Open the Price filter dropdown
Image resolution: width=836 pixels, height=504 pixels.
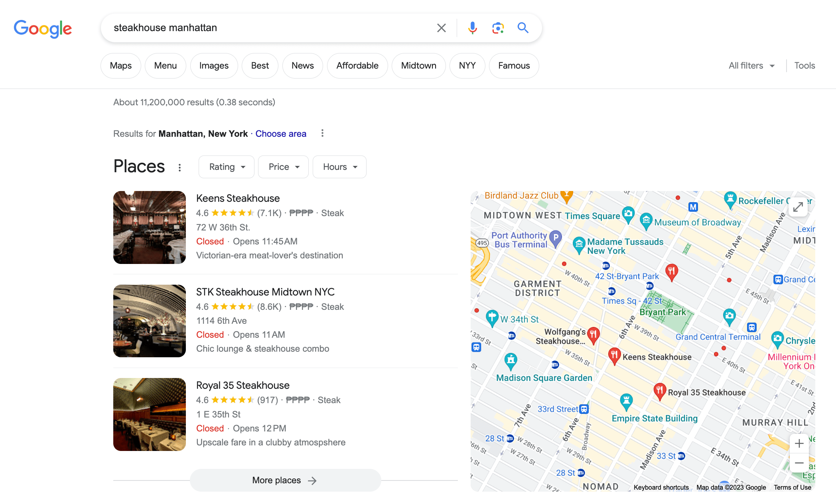283,167
